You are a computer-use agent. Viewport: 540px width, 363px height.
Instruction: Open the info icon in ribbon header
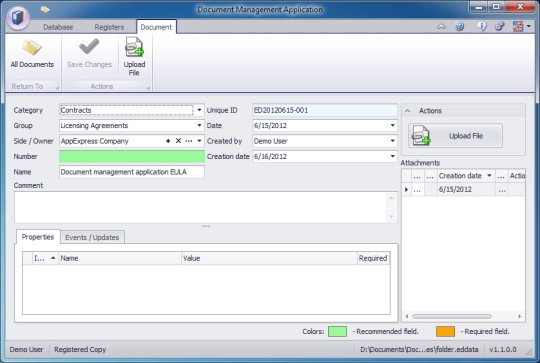click(x=482, y=26)
